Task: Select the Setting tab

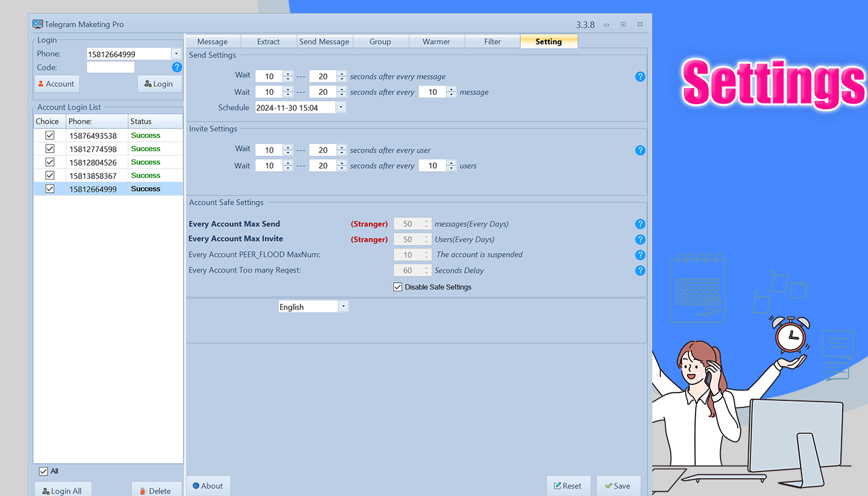Action: click(549, 42)
